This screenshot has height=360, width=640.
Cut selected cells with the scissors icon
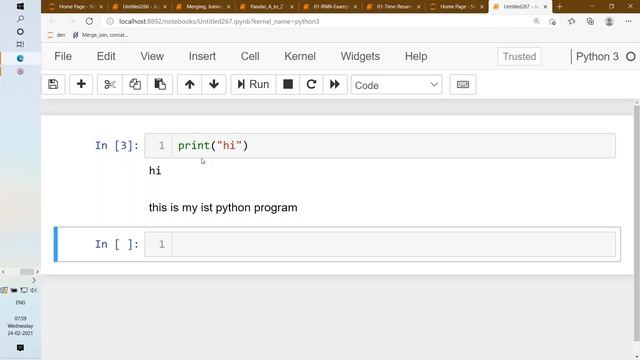(x=110, y=84)
